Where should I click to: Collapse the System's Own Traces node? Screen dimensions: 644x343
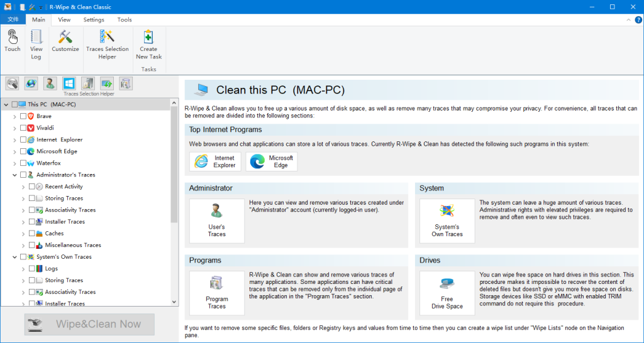click(x=15, y=257)
